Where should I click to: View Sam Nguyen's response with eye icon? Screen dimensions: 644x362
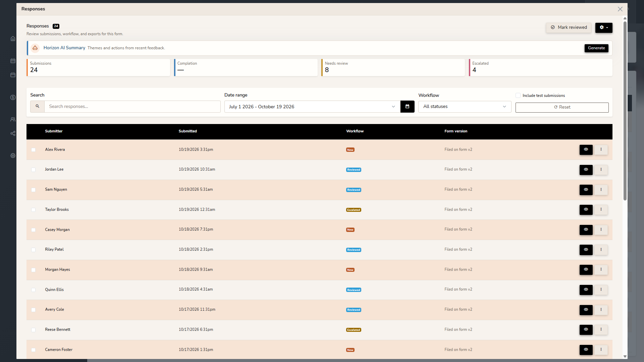(x=586, y=190)
